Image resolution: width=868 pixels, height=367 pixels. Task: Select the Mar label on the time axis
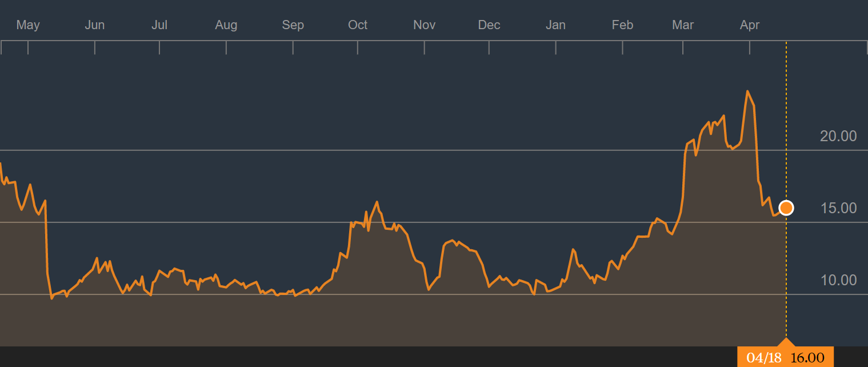tap(683, 25)
